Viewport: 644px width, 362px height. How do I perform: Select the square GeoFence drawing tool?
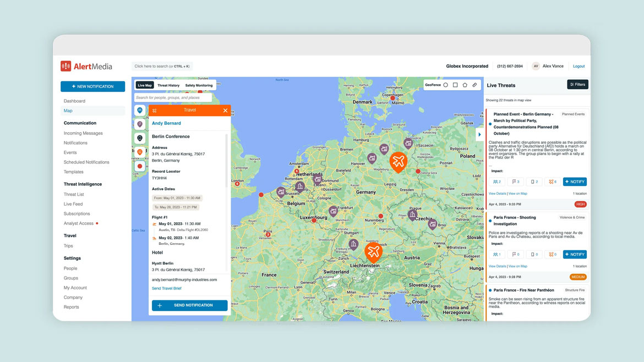click(455, 85)
